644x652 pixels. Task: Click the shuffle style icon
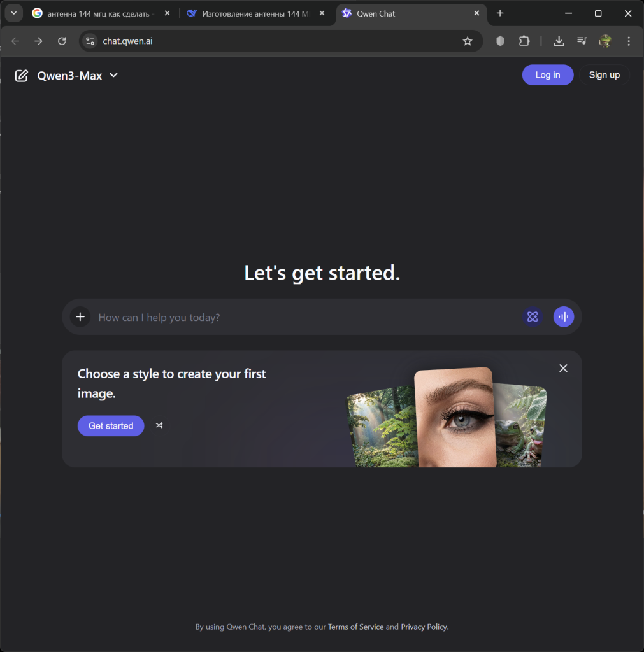tap(159, 425)
